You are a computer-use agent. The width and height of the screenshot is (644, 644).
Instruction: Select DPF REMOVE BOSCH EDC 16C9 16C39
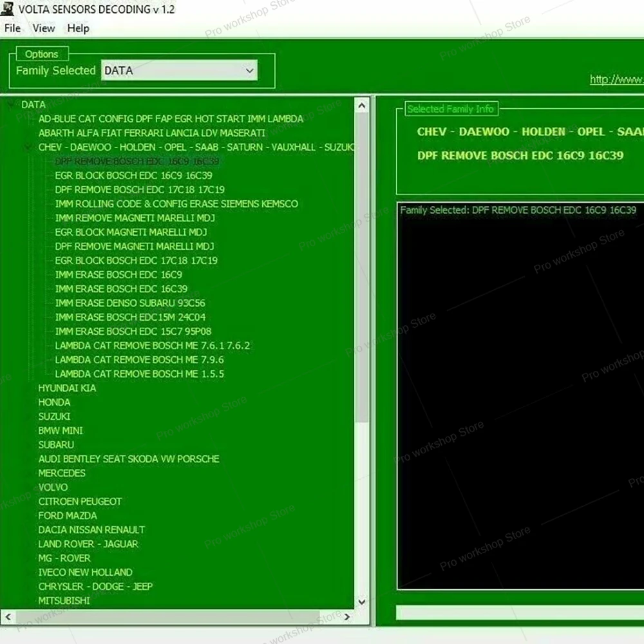click(137, 162)
